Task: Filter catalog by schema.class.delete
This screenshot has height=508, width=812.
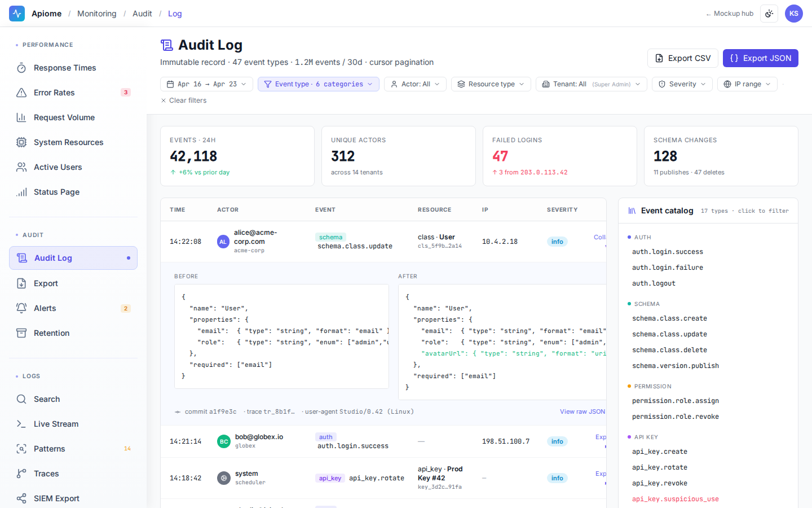Action: [x=669, y=350]
